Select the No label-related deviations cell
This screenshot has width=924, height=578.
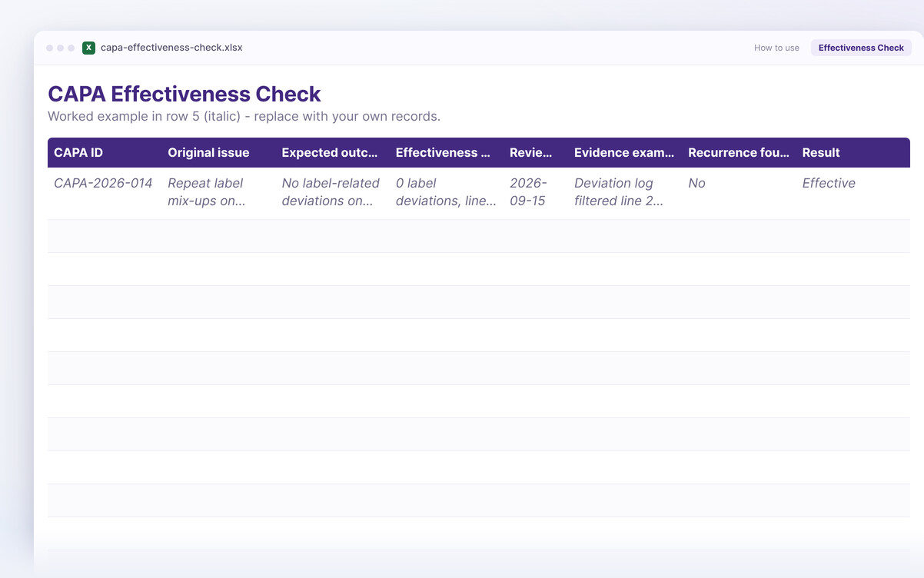click(x=332, y=193)
